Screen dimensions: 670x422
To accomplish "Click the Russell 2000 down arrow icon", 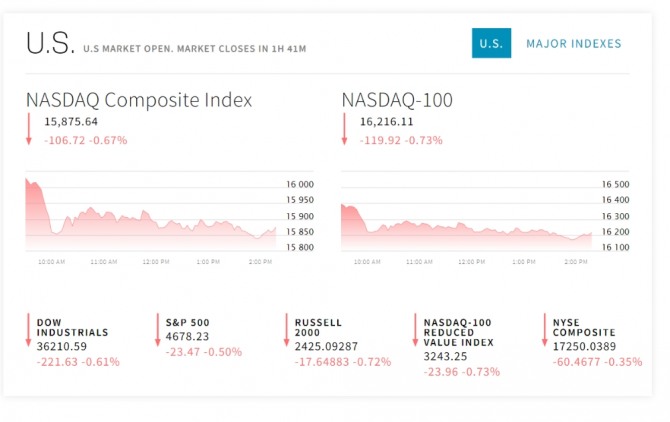I will tap(286, 331).
